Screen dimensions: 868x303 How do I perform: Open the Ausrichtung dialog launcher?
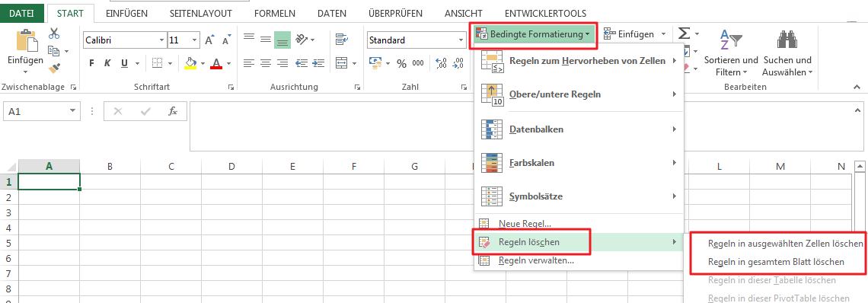coord(358,88)
